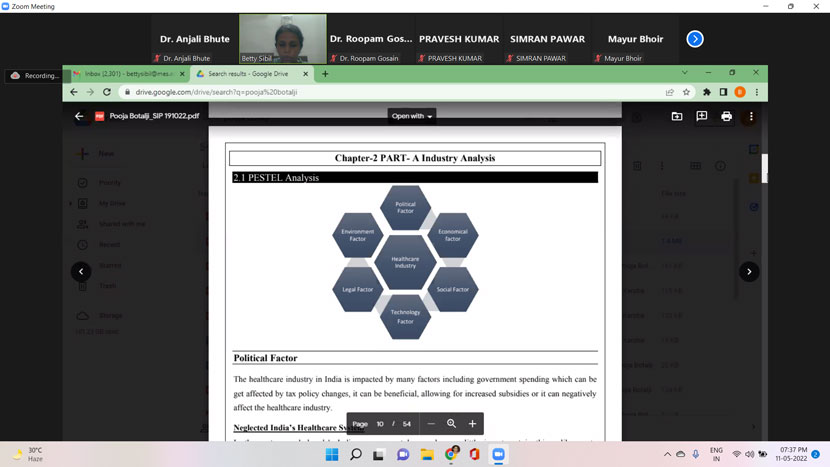Click the add to My Drive icon
This screenshot has height=467, width=830.
(x=676, y=116)
